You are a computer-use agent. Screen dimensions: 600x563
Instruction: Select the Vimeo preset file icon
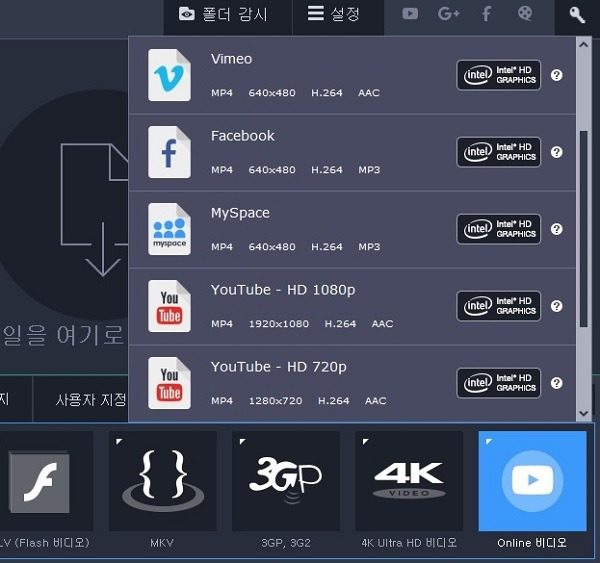point(169,75)
